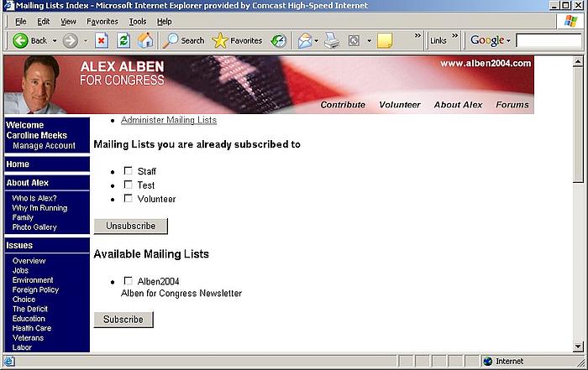Image resolution: width=588 pixels, height=370 pixels.
Task: Expand dropdown arrow beside grey square icon
Action: click(x=369, y=40)
